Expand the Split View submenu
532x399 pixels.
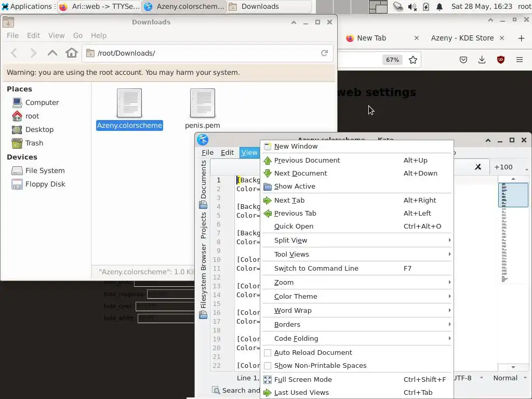pos(357,240)
